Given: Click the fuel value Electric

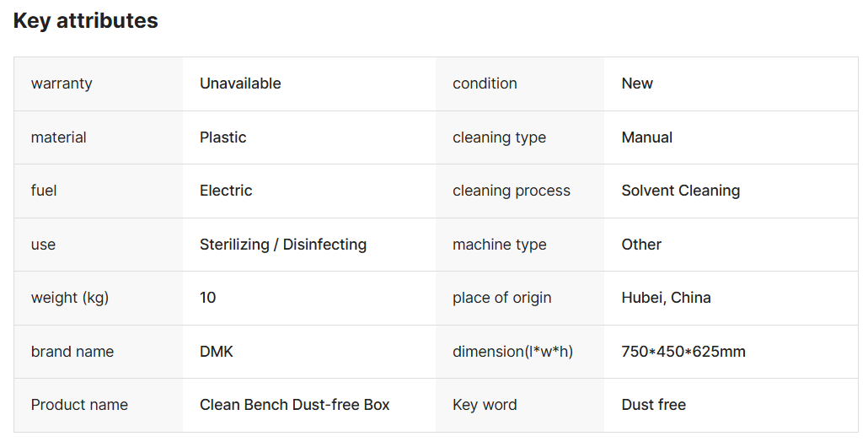Looking at the screenshot, I should tap(226, 191).
